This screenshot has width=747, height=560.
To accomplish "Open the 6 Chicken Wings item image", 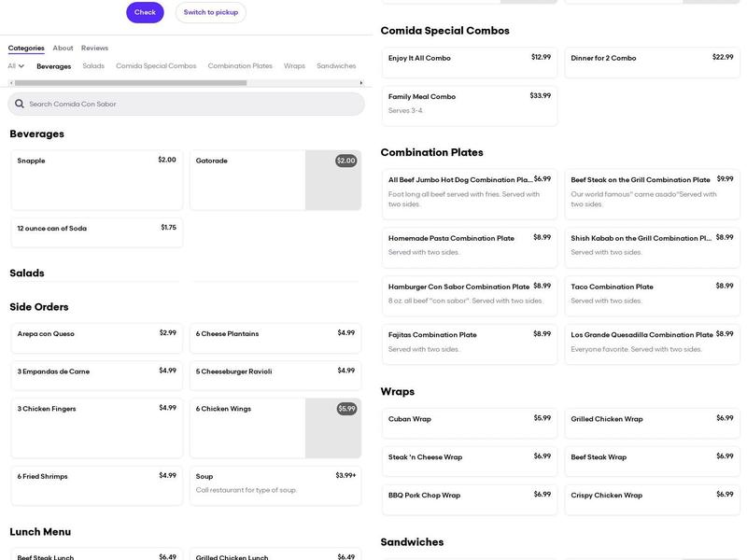I will point(332,428).
